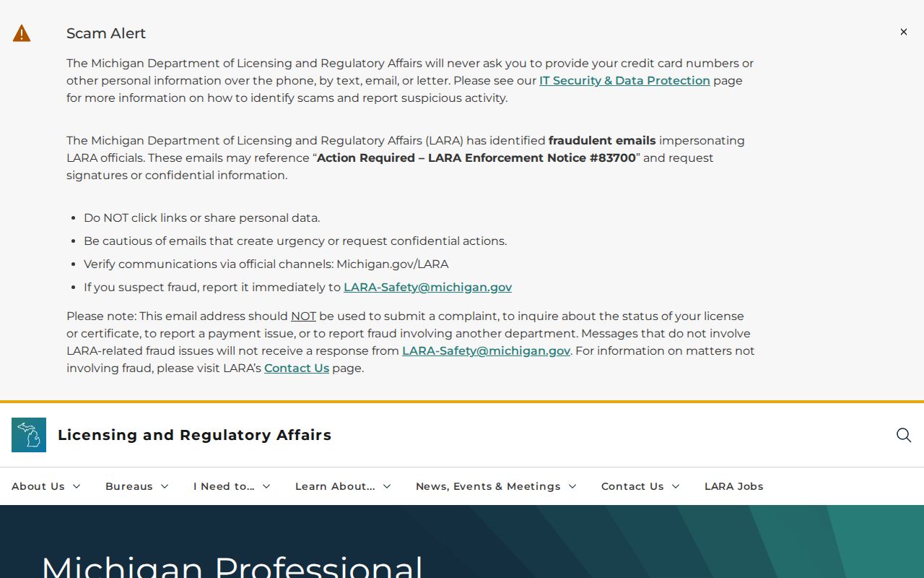Open the Learn About... dropdown
Image resolution: width=924 pixels, height=578 pixels.
343,486
